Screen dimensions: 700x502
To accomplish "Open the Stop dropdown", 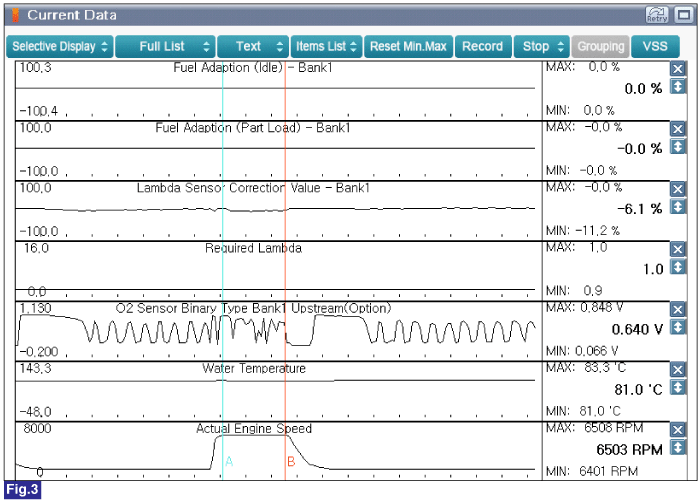I will click(x=542, y=46).
